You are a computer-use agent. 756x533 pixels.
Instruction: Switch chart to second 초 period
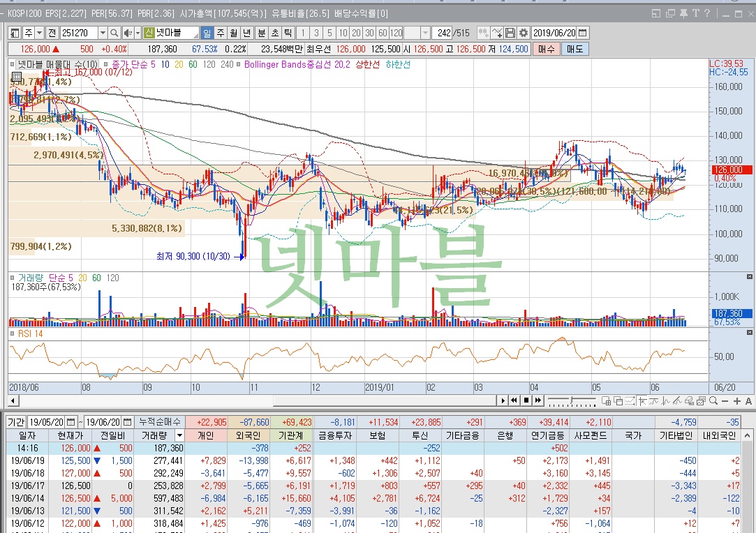pos(275,33)
